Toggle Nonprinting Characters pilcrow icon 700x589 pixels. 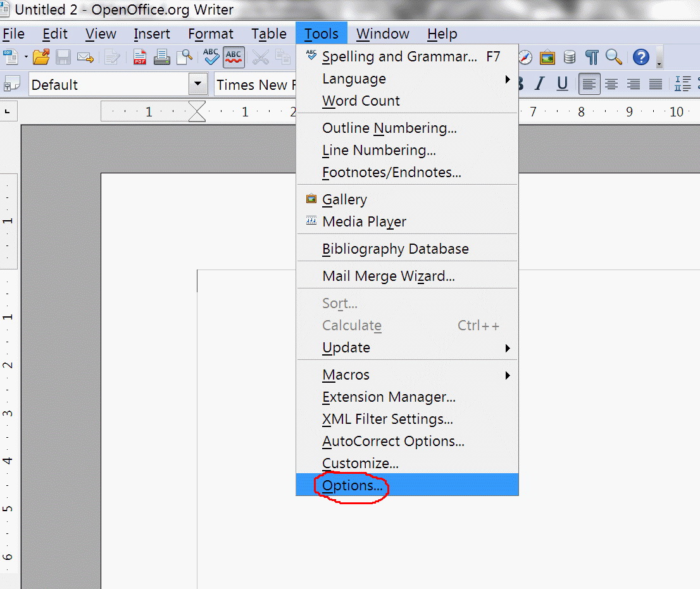click(x=592, y=57)
